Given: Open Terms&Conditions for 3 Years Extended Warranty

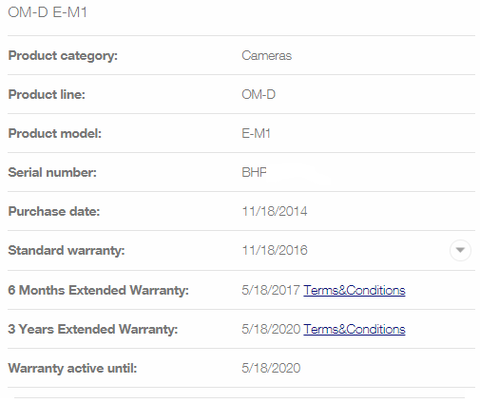Looking at the screenshot, I should (354, 329).
